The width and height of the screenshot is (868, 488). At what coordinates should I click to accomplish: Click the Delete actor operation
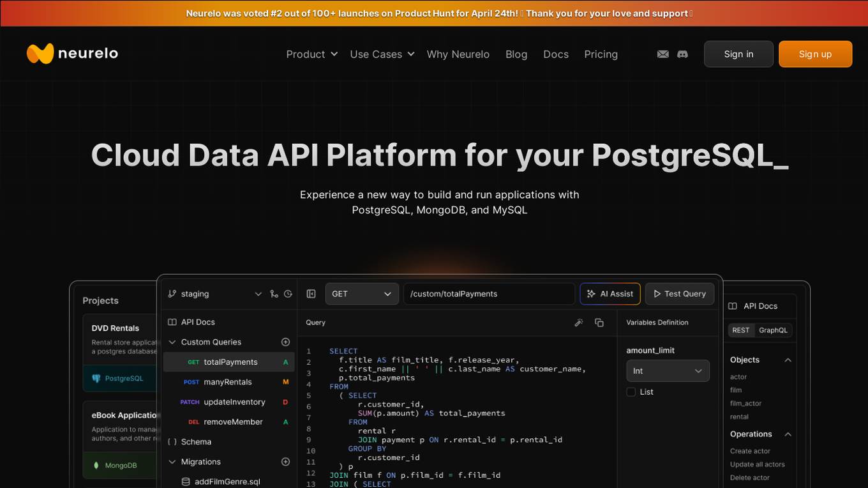click(750, 478)
